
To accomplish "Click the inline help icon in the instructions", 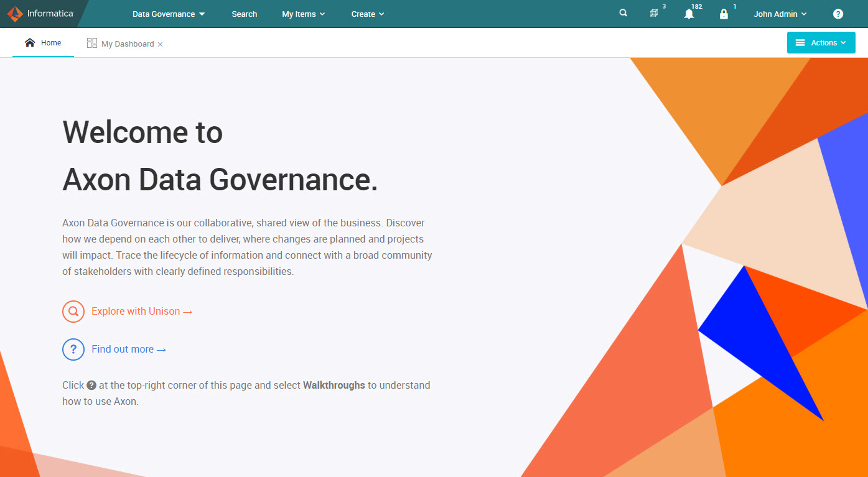I will click(x=91, y=385).
